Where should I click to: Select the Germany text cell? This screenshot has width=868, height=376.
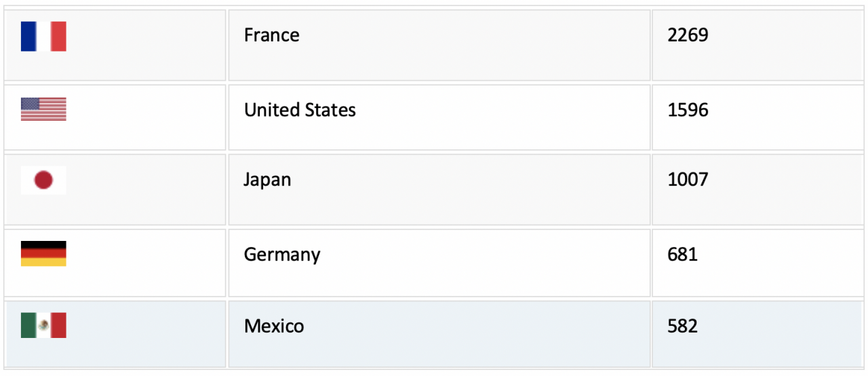pos(439,263)
